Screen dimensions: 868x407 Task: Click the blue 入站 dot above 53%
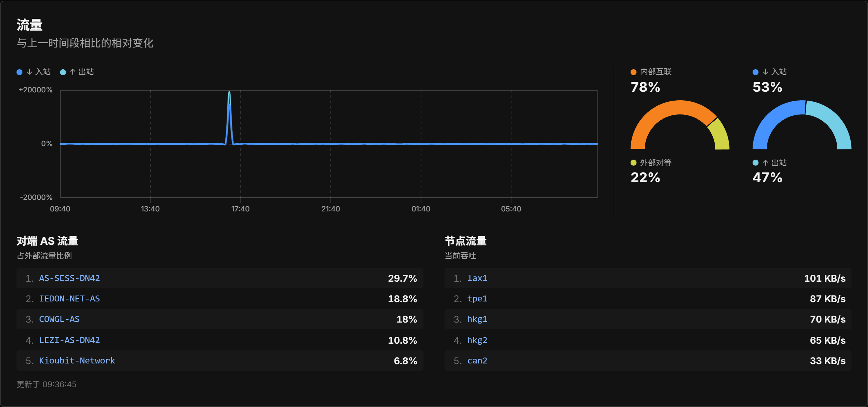[x=756, y=72]
